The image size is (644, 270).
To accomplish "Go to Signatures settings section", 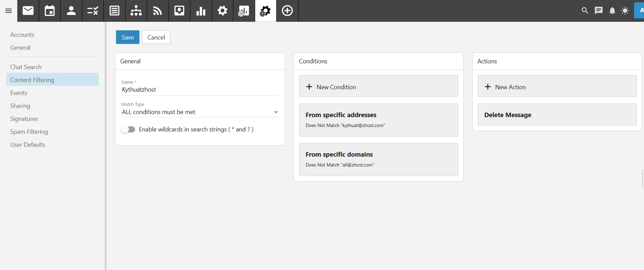I will [24, 119].
